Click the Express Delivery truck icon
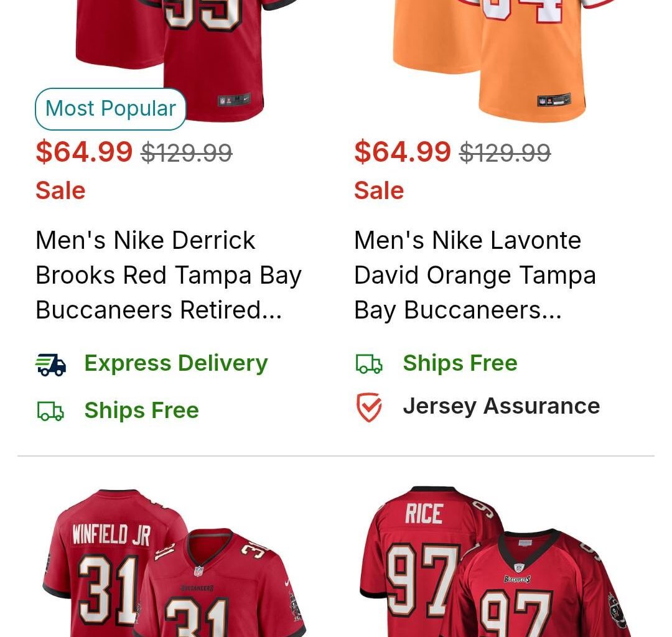This screenshot has height=637, width=672. click(54, 364)
